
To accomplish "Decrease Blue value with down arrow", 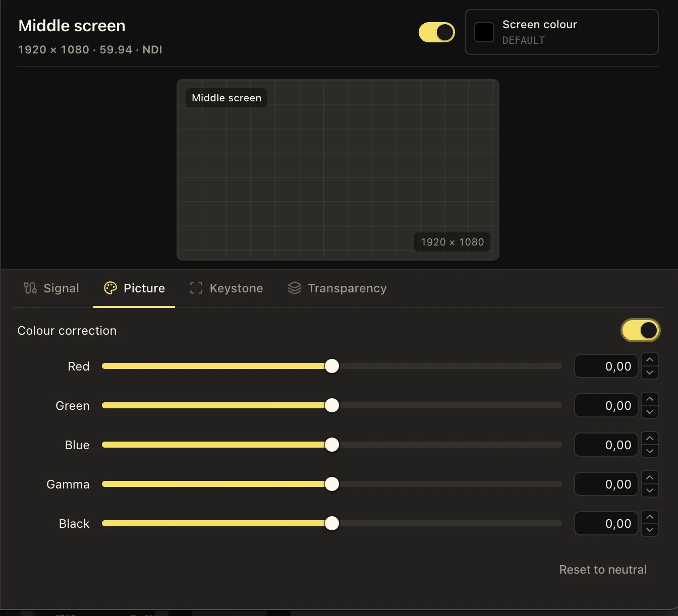I will pos(650,451).
